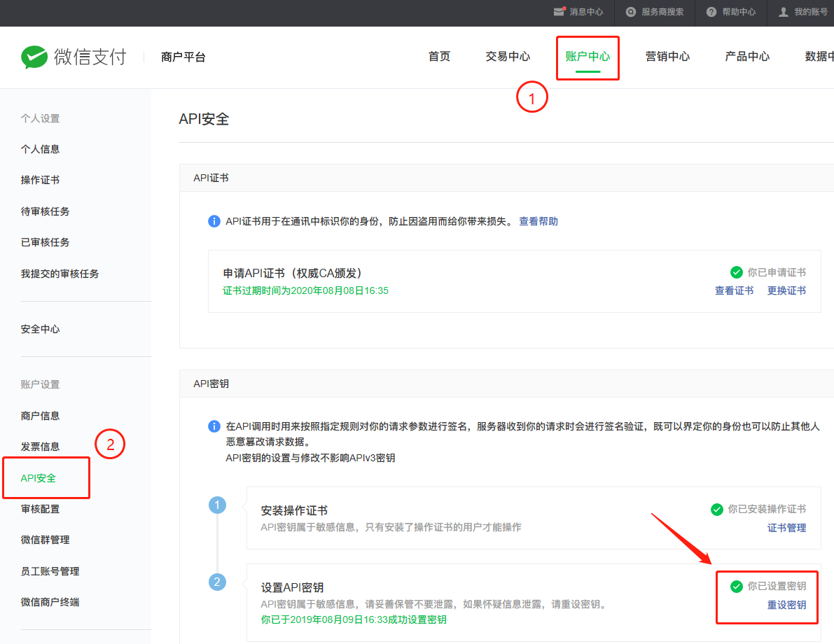Open 服务商搜索 in top bar
The image size is (834, 644).
pos(662,12)
